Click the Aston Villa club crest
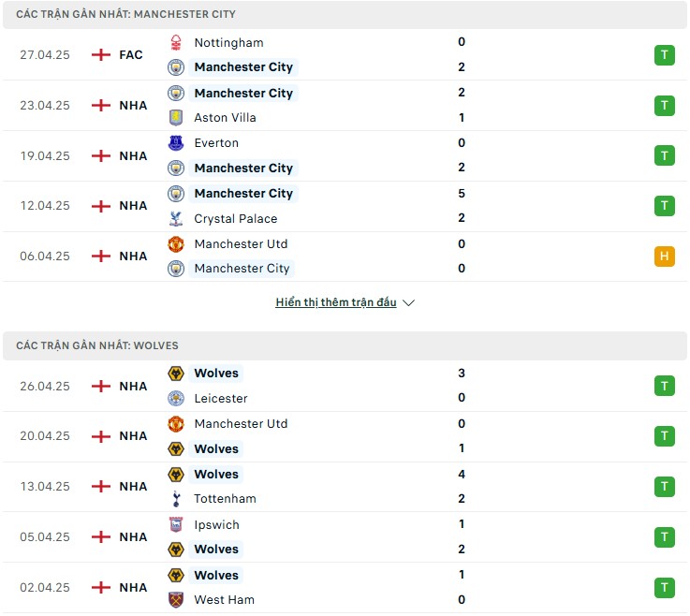The image size is (690, 616). (176, 118)
